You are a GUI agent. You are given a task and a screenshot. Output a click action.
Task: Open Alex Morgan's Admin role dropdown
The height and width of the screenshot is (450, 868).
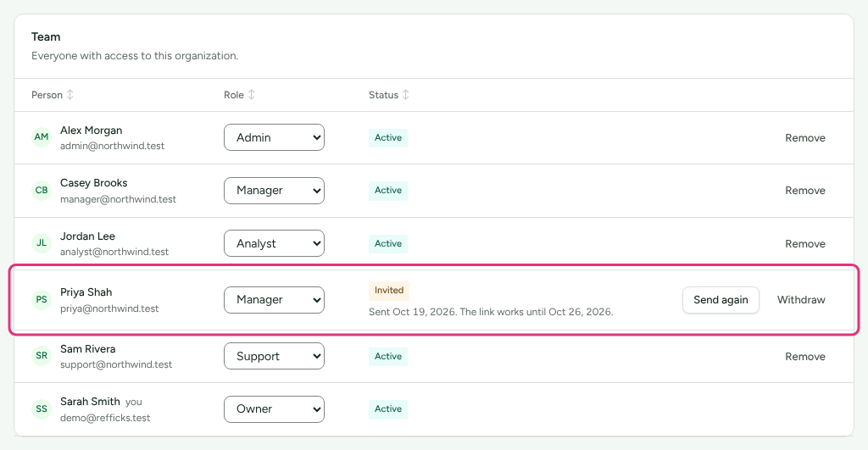click(x=274, y=137)
